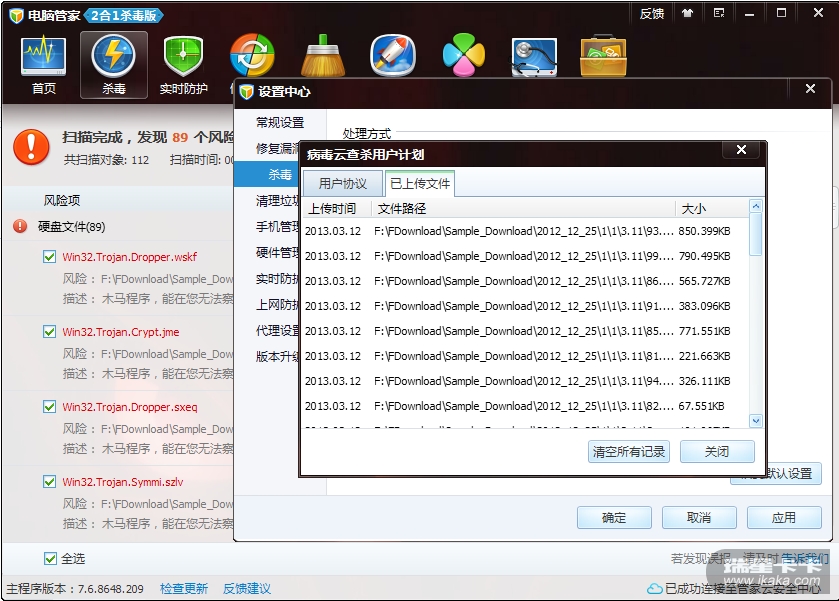Click the 大小 column header
This screenshot has height=601, width=839.
[712, 208]
